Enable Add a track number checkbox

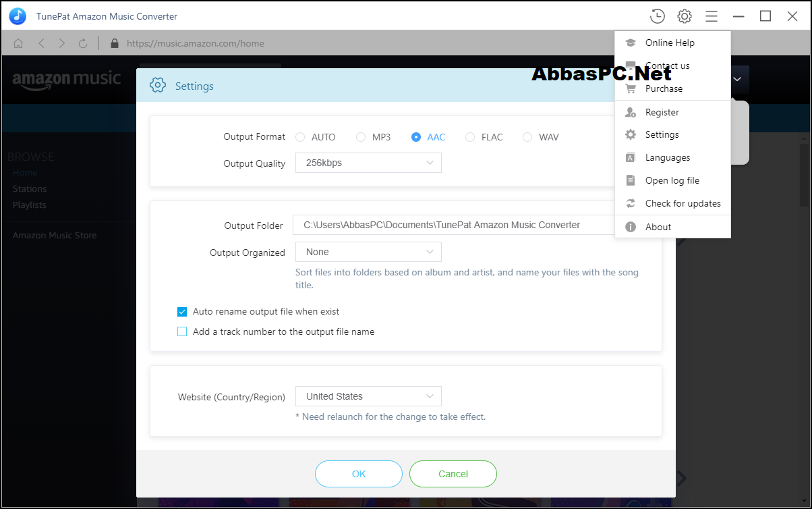(182, 331)
